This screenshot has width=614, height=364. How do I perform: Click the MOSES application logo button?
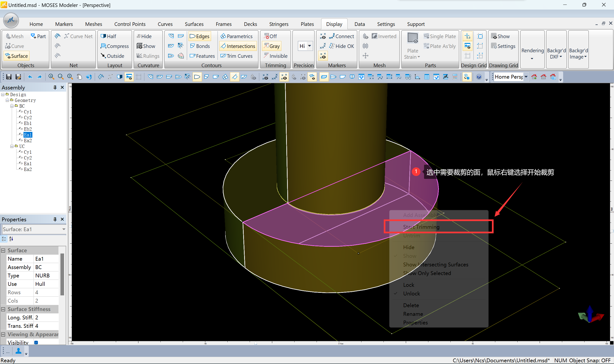click(x=11, y=20)
